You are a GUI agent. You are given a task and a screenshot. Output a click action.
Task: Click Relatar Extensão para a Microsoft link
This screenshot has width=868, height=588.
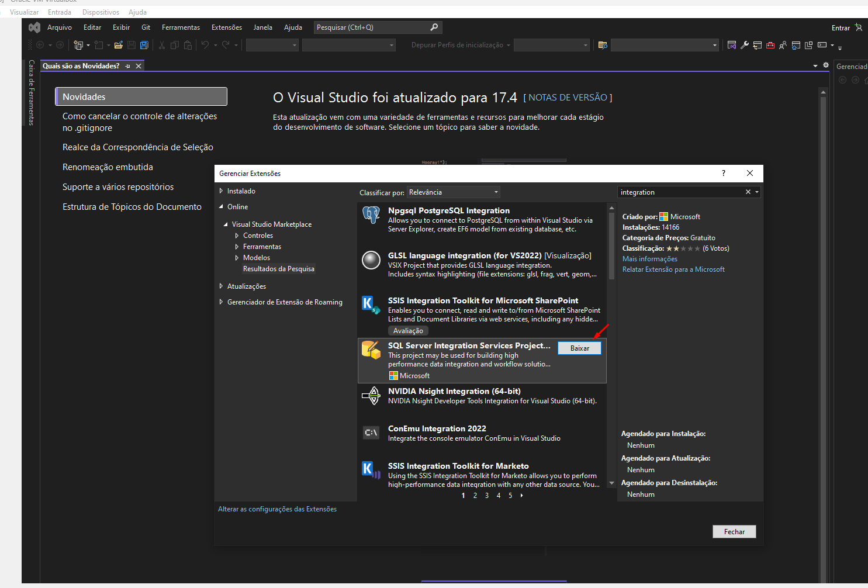[x=673, y=269]
